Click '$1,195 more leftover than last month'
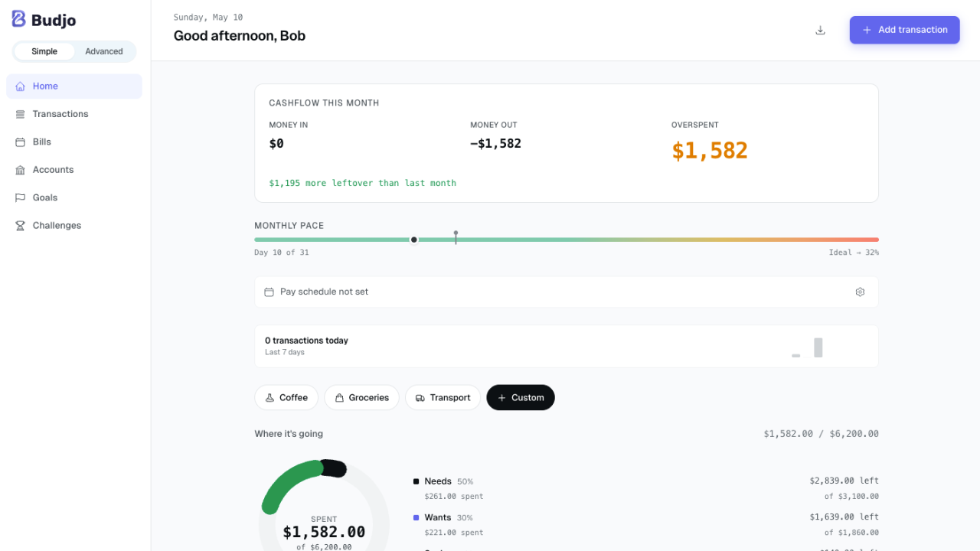980x551 pixels. click(363, 184)
